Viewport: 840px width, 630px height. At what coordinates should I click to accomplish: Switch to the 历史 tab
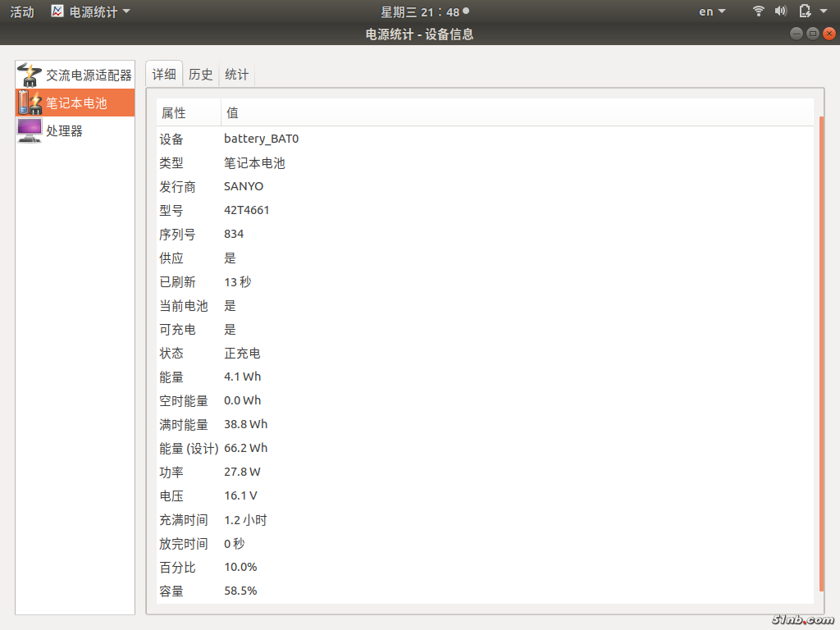pyautogui.click(x=201, y=74)
